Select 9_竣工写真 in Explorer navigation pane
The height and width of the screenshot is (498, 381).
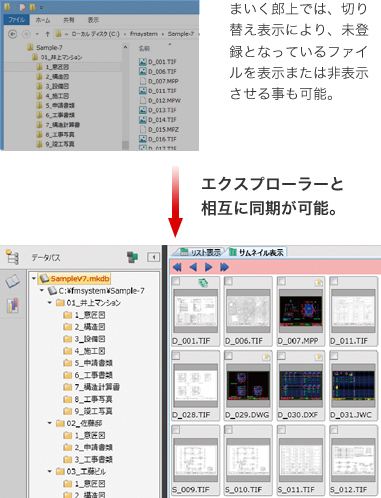pyautogui.click(x=56, y=144)
